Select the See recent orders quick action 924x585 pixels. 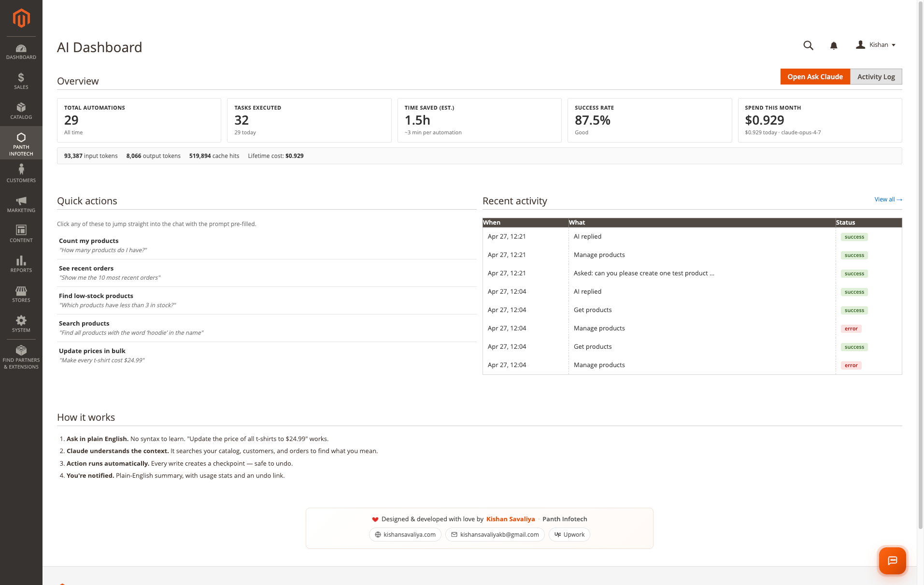coord(267,273)
